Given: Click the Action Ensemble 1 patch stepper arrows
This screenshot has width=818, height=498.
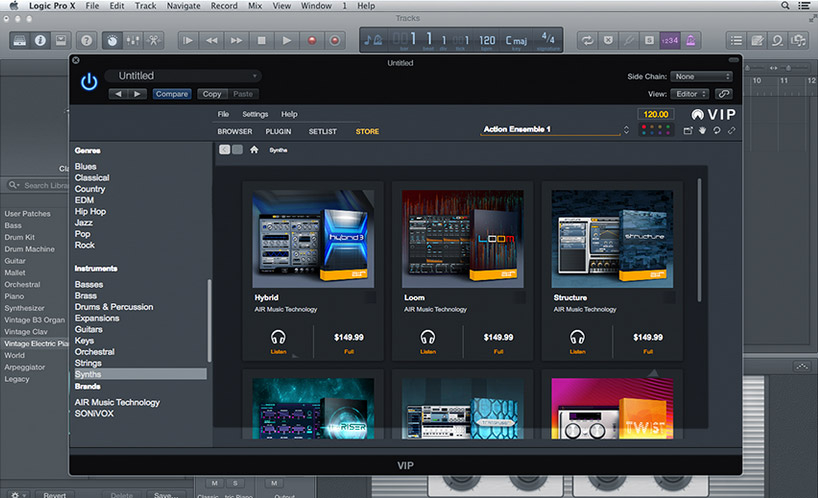Looking at the screenshot, I should [626, 130].
